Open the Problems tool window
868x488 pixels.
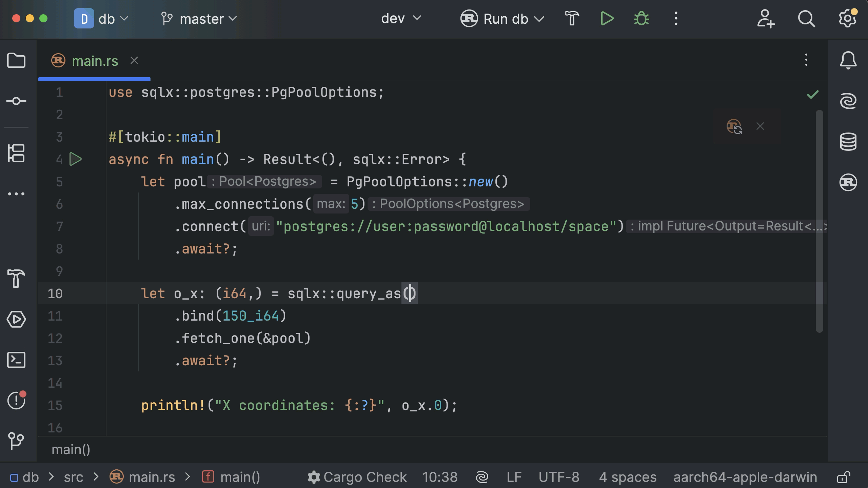(x=16, y=401)
